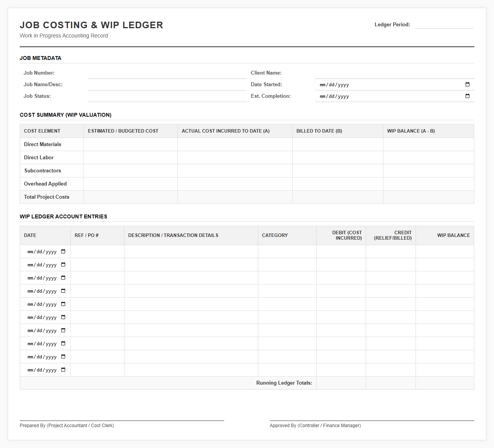Edit Overhead Applied estimated/budgeted cost cell
The height and width of the screenshot is (448, 494).
pos(131,184)
